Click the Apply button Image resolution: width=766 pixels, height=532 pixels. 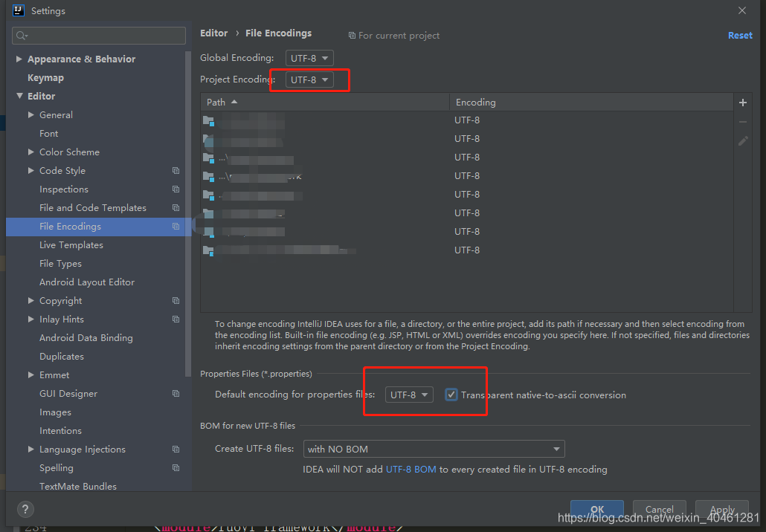coord(722,509)
